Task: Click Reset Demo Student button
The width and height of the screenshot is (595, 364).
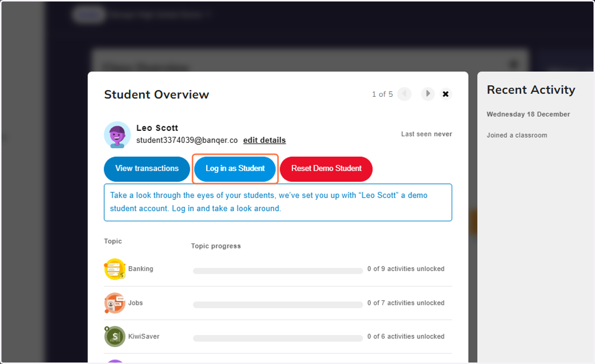Action: point(326,169)
